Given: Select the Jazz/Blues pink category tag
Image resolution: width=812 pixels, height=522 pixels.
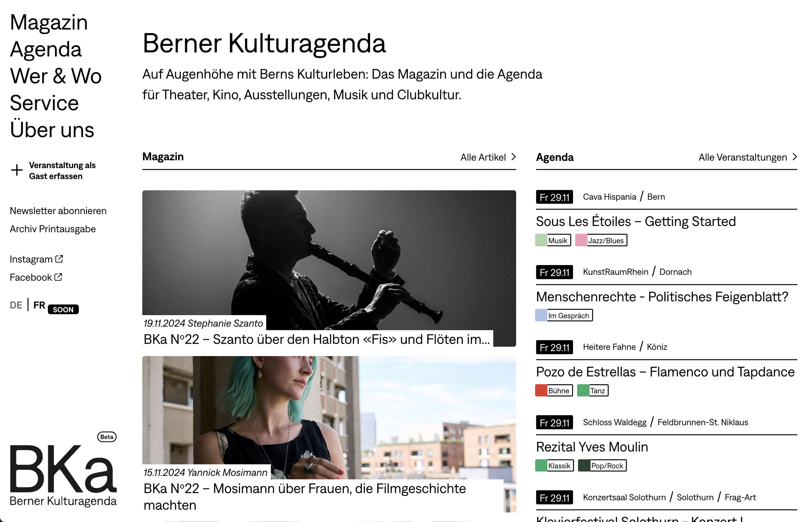Looking at the screenshot, I should click(x=601, y=240).
